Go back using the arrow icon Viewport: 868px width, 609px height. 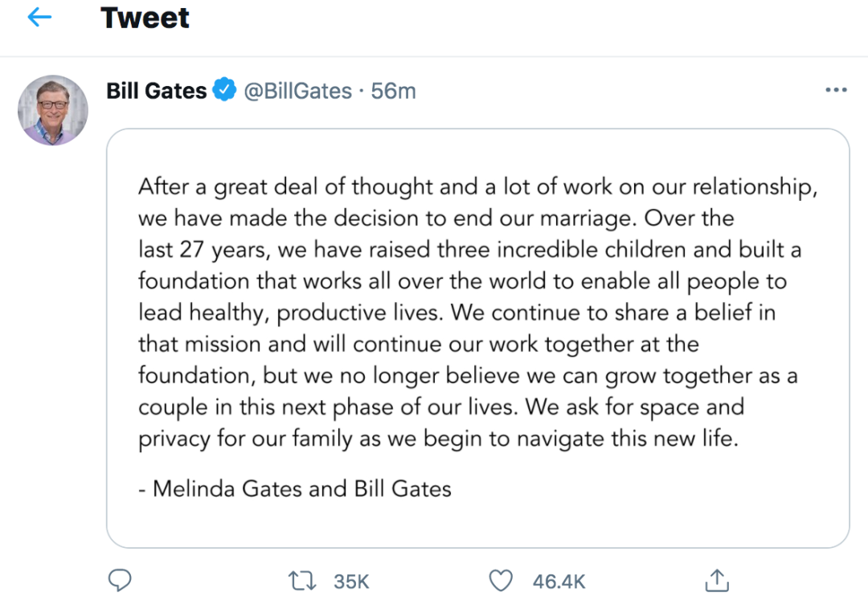[x=39, y=18]
